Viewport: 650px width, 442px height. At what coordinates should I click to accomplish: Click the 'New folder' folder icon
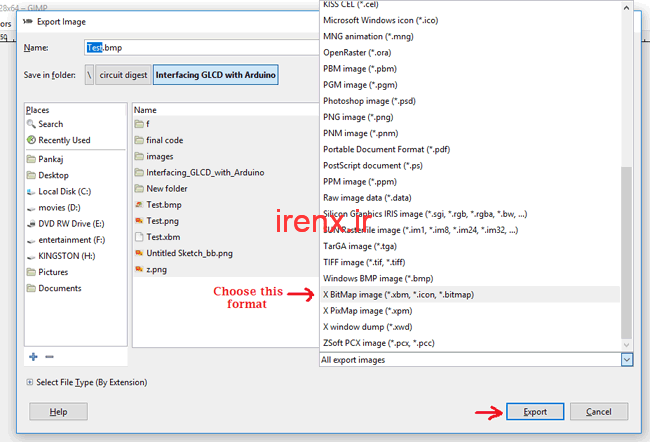click(139, 189)
